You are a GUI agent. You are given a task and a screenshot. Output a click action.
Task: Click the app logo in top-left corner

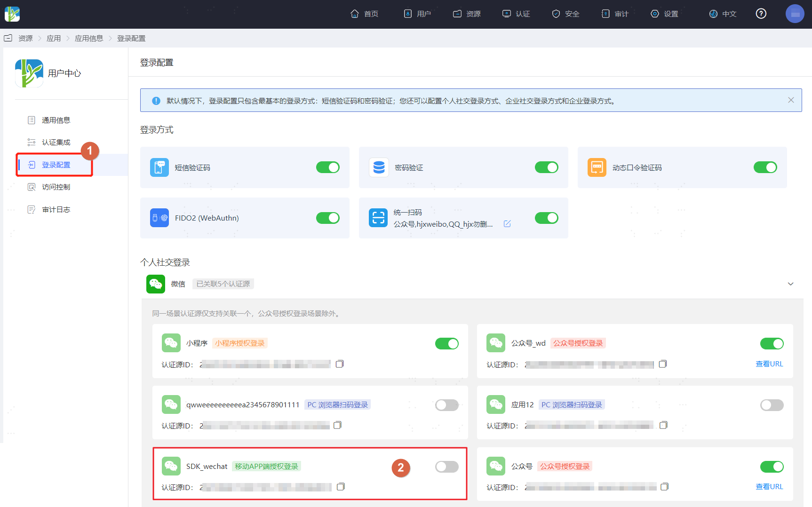coord(12,14)
